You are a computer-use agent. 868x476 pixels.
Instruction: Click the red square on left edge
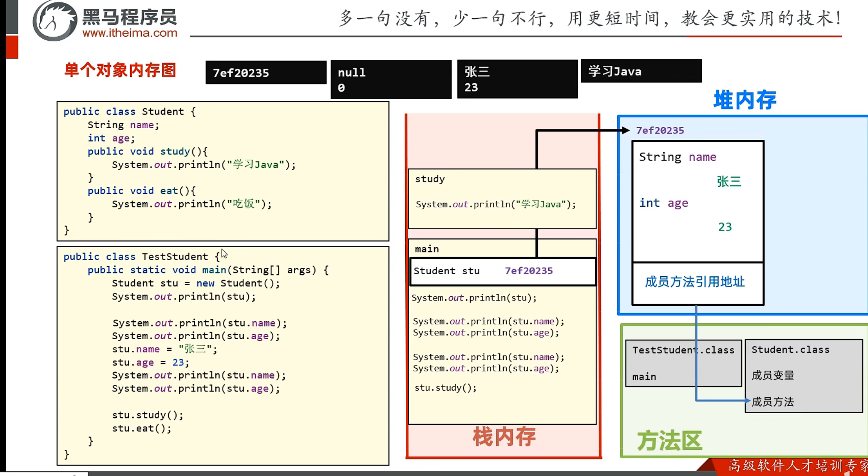[12, 47]
